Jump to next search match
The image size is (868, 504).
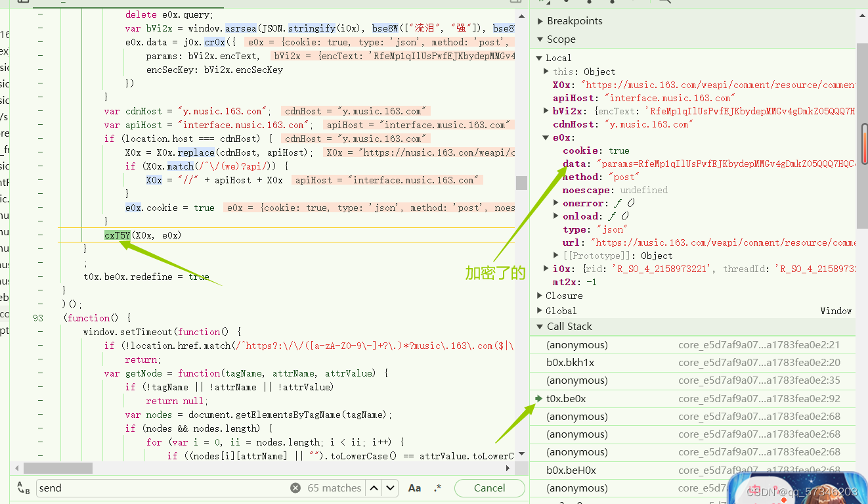tap(391, 488)
